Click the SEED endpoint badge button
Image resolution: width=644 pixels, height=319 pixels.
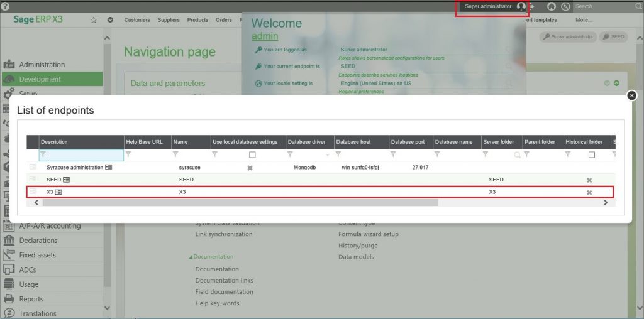(x=613, y=36)
